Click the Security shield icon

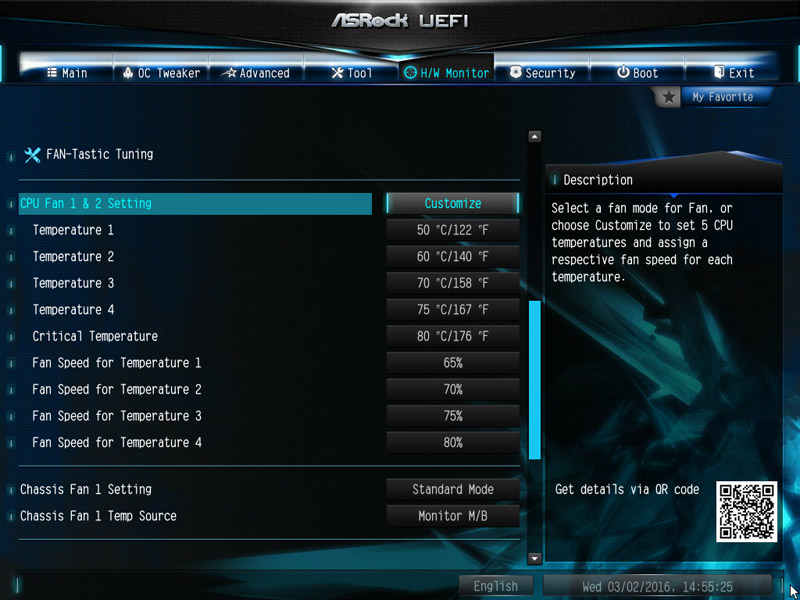pyautogui.click(x=515, y=72)
